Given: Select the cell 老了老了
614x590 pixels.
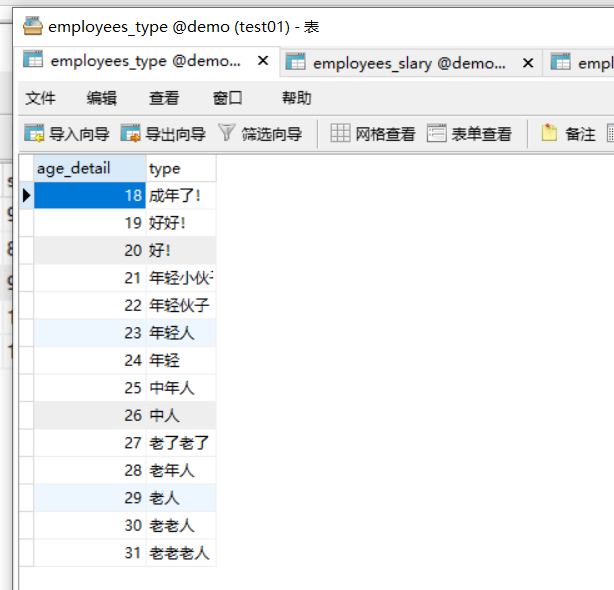Looking at the screenshot, I should coord(181,443).
